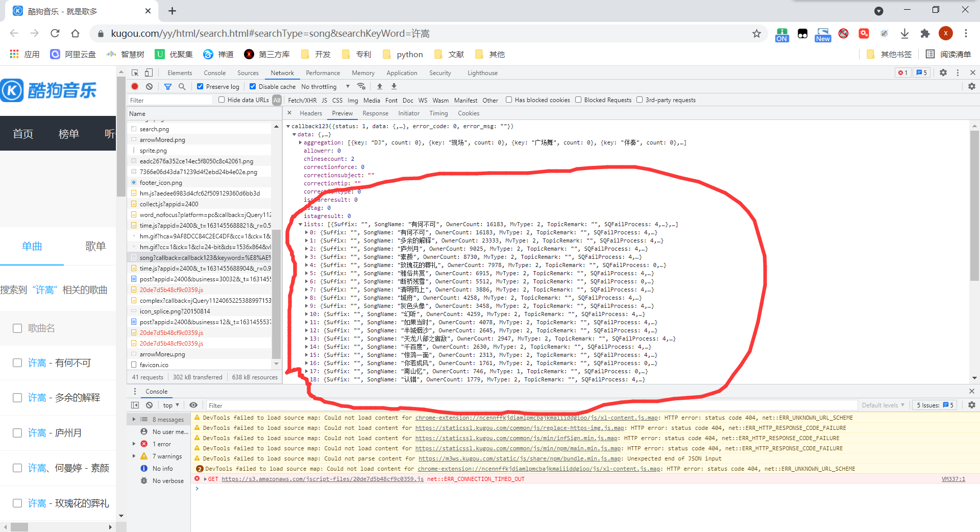Click the network Filter input field
The height and width of the screenshot is (532, 980).
point(169,100)
